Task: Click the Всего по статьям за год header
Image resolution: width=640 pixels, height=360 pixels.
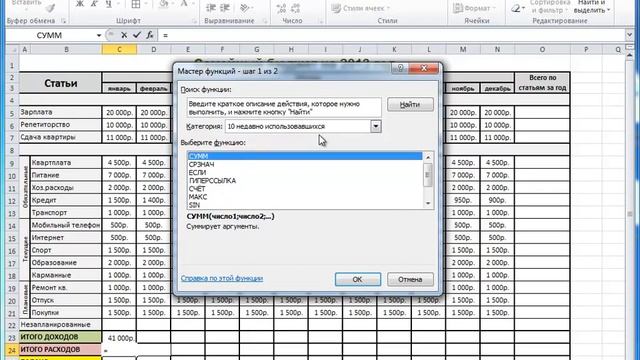Action: click(x=542, y=83)
